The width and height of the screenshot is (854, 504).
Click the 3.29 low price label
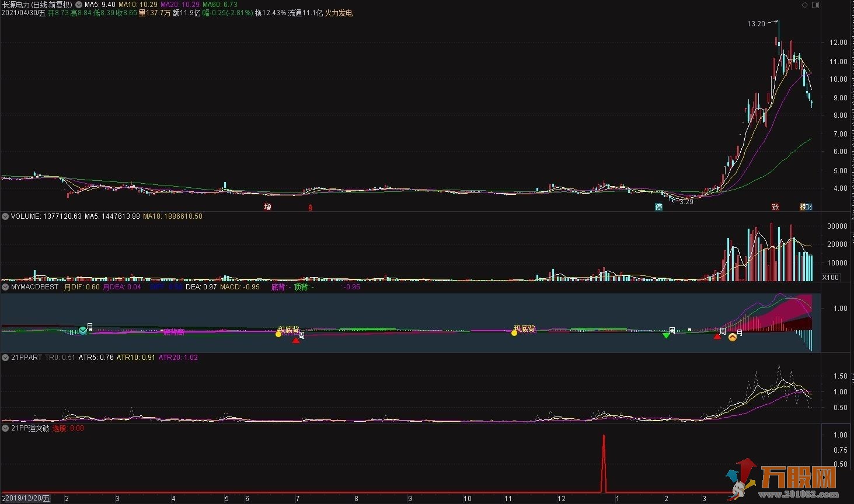coord(686,202)
